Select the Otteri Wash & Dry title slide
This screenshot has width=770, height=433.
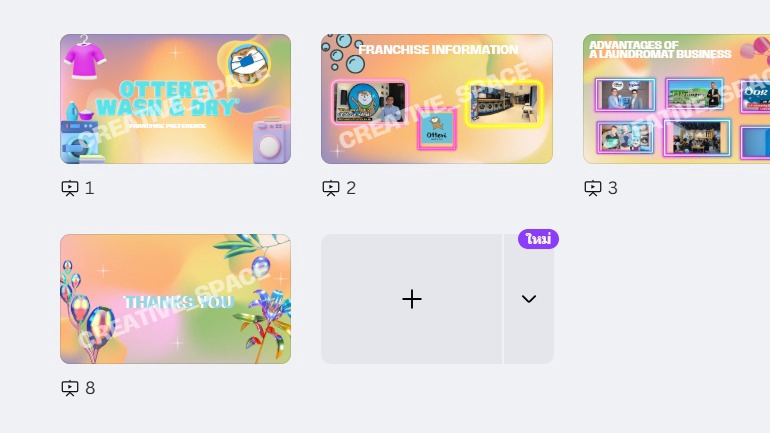[x=175, y=99]
